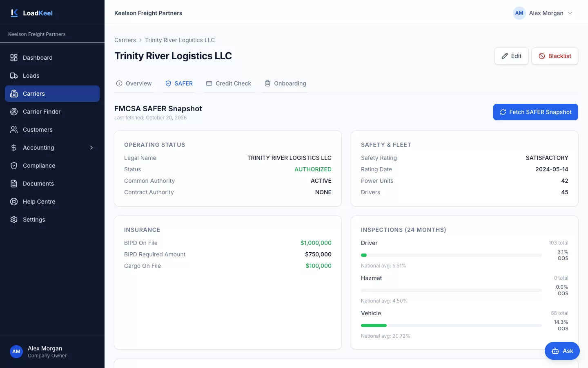Viewport: 588px width, 368px height.
Task: Click the AM avatar in the top bar
Action: [519, 13]
